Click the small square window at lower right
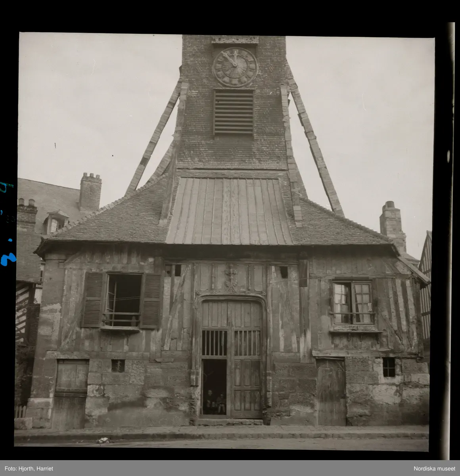Screen dimensions: 460x476 (x=388, y=367)
